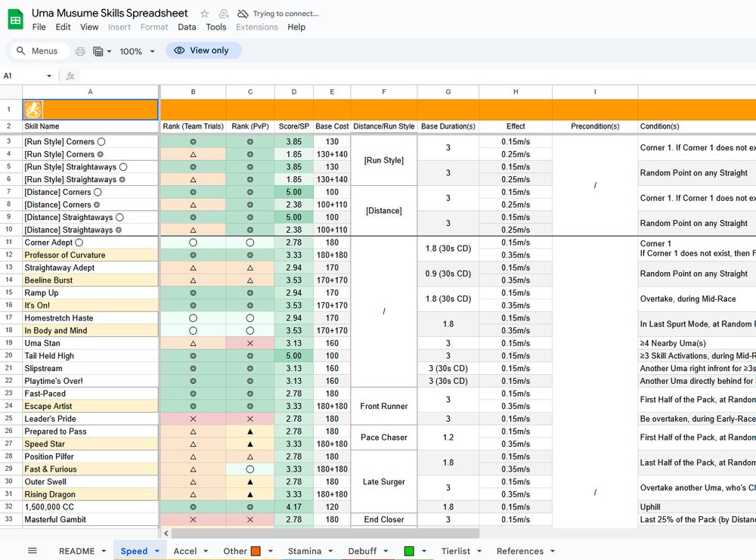Image resolution: width=756 pixels, height=560 pixels.
Task: Click the Google Sheets home icon
Action: 15,20
